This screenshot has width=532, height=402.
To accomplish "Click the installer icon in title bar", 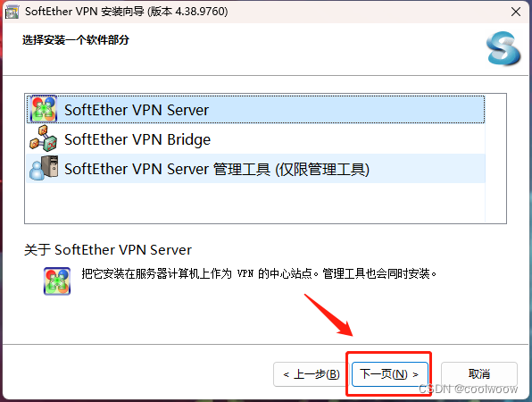I will point(12,12).
